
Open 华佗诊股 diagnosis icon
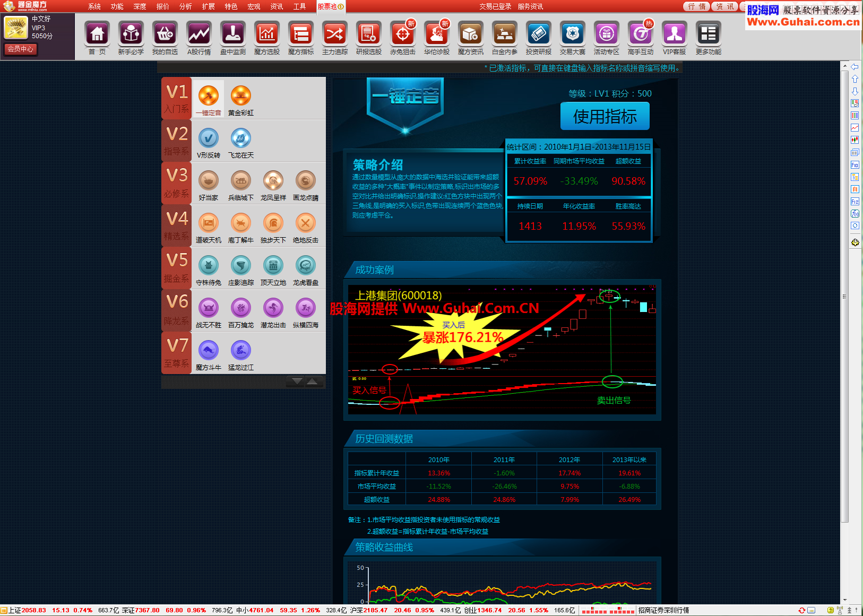[437, 38]
